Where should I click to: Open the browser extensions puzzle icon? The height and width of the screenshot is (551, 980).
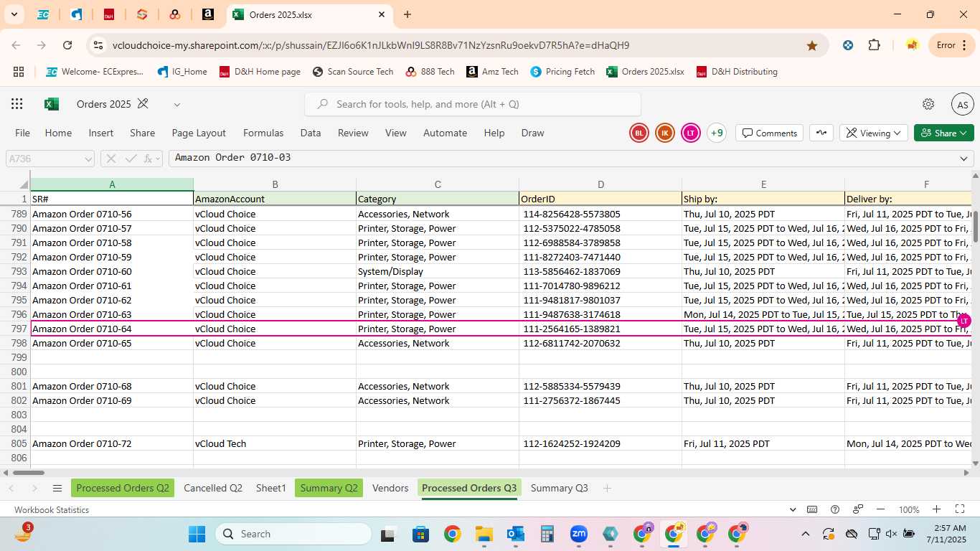pos(874,45)
